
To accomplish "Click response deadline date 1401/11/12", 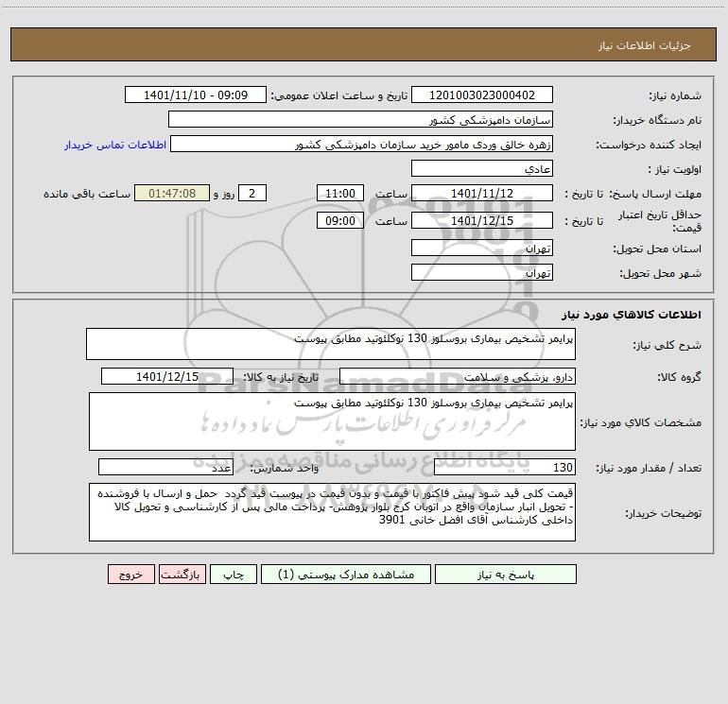I will pos(482,193).
